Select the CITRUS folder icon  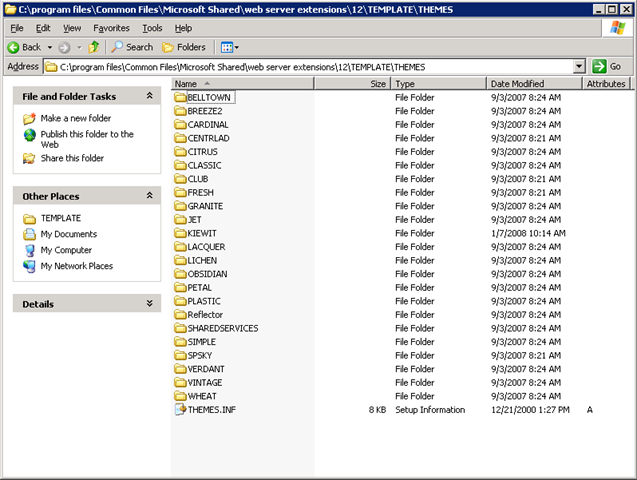pos(180,152)
